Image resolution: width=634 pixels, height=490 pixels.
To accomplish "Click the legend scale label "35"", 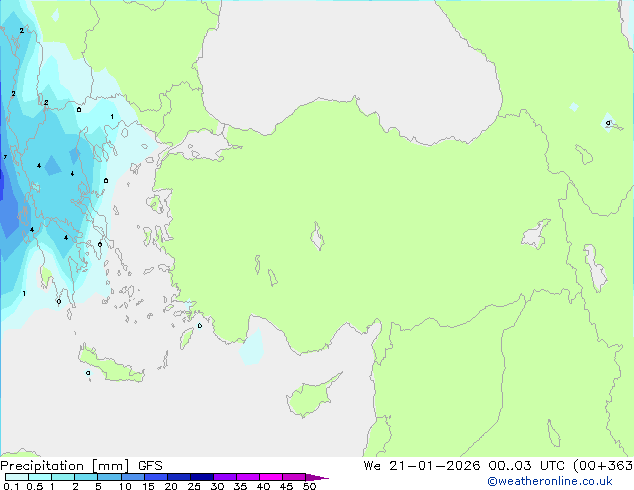I will point(240,486).
